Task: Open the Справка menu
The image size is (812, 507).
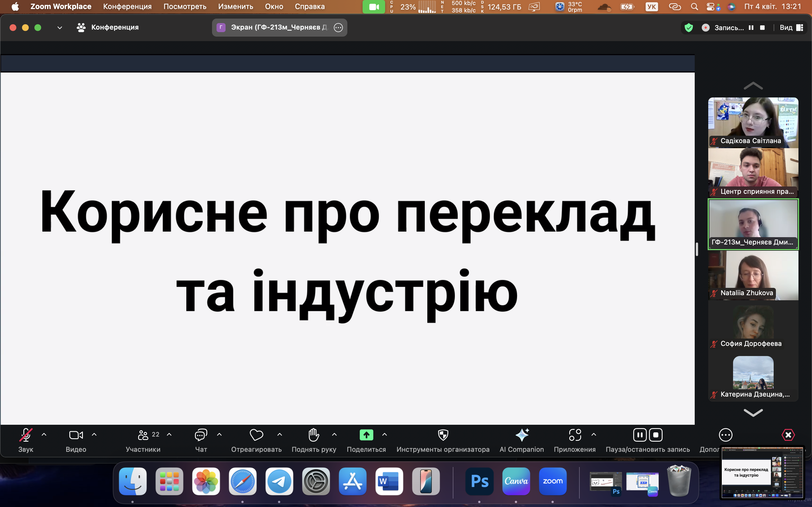Action: point(309,6)
